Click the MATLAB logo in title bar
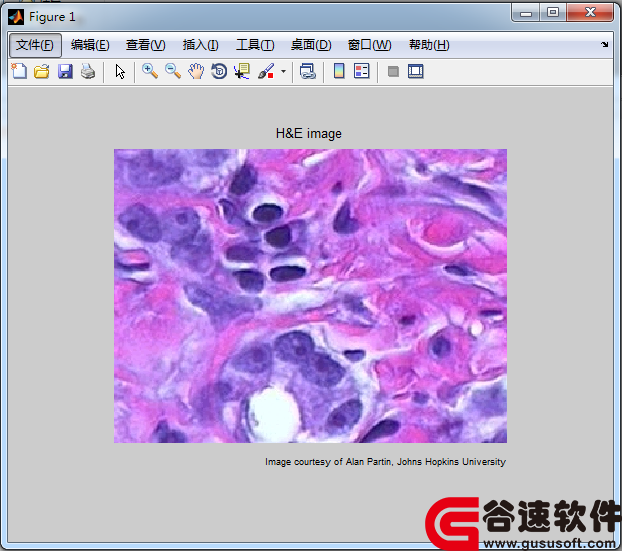The width and height of the screenshot is (622, 551). pyautogui.click(x=16, y=17)
